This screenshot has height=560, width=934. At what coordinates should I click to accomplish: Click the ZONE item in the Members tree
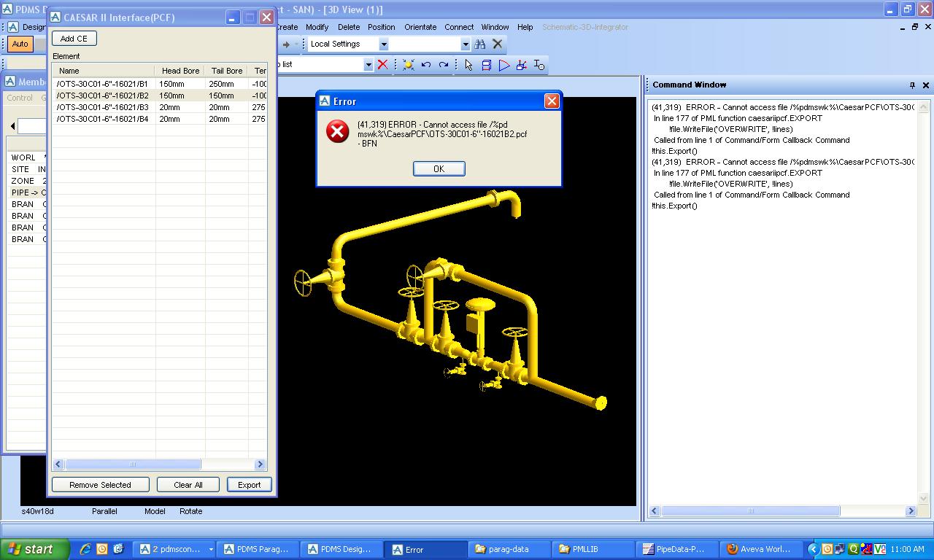coord(23,181)
